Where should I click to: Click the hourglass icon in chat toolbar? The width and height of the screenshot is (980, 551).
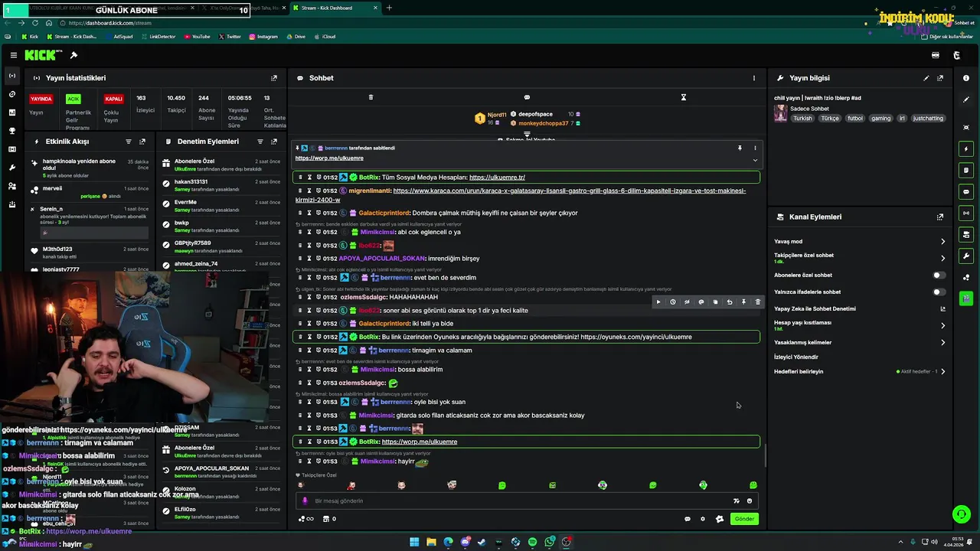684,97
